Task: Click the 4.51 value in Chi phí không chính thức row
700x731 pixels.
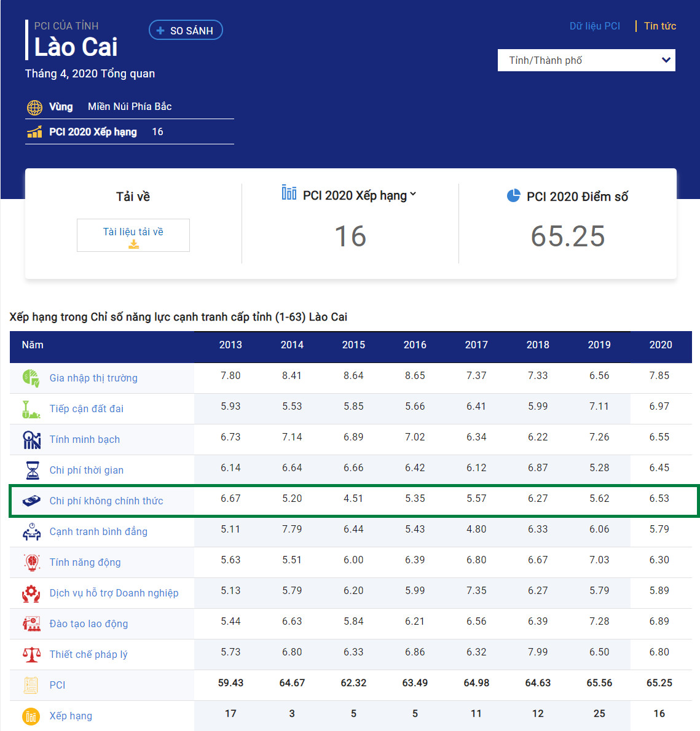Action: pyautogui.click(x=353, y=498)
